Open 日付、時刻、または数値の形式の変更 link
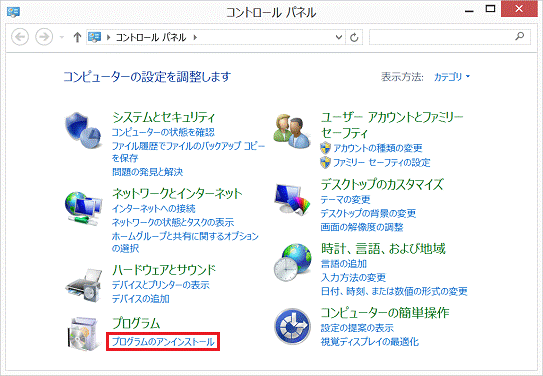 pyautogui.click(x=394, y=292)
